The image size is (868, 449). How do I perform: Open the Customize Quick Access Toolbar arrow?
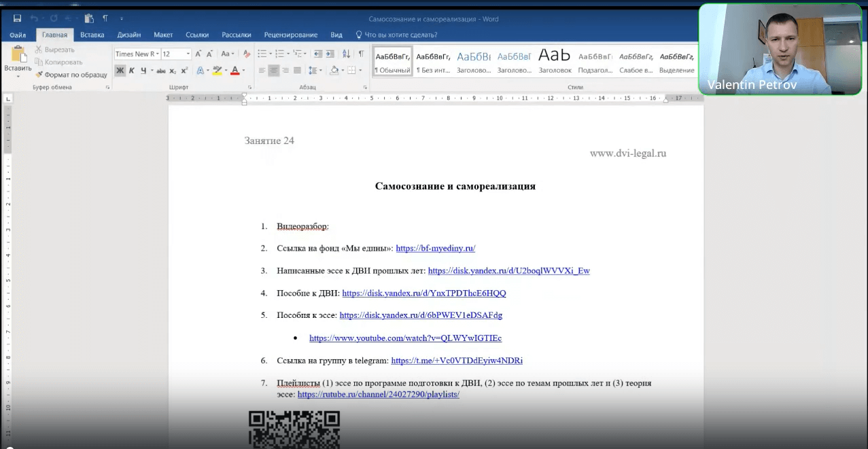pos(122,18)
